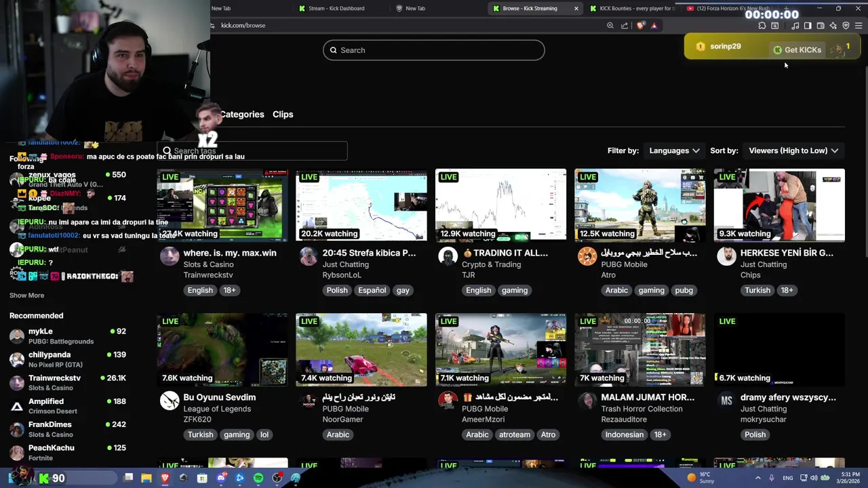Click Trainwreckstv channel avatar in first card
The image size is (868, 488).
click(170, 257)
